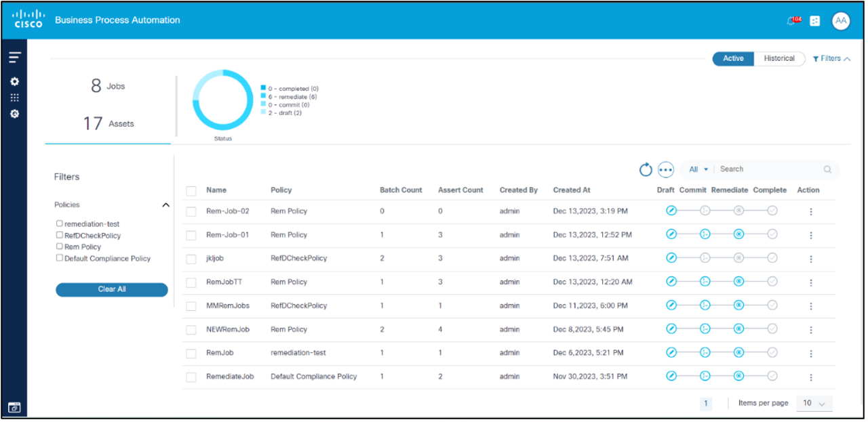Viewport: 868px width, 422px height.
Task: Open action menu for RemJobTT
Action: point(811,282)
